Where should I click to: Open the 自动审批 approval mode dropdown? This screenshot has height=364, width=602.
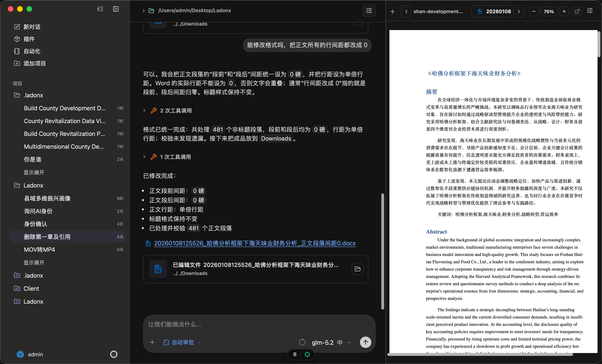pyautogui.click(x=182, y=342)
